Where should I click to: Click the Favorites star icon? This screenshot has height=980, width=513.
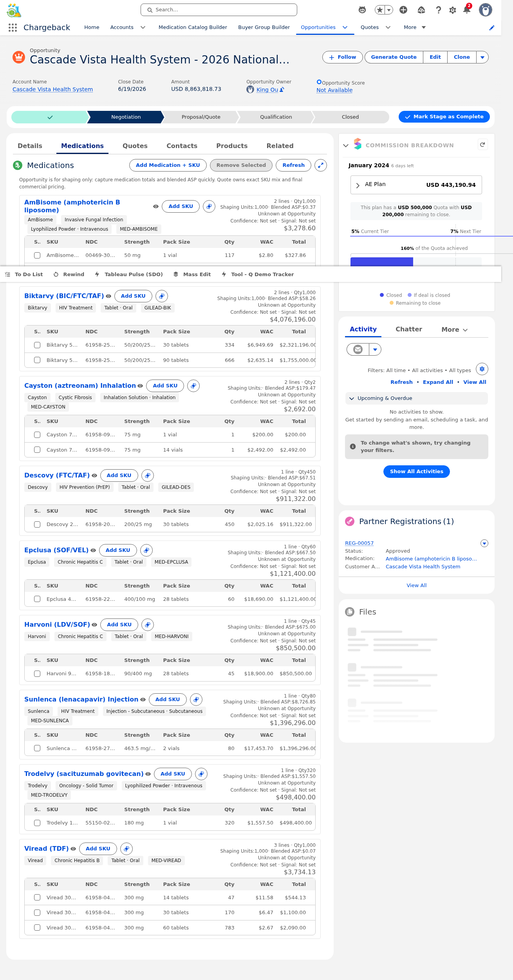pyautogui.click(x=380, y=10)
